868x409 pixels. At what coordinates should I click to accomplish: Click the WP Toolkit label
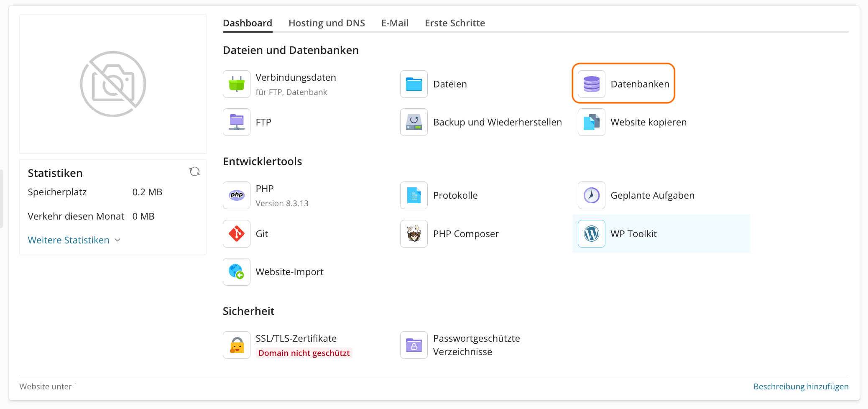point(633,234)
